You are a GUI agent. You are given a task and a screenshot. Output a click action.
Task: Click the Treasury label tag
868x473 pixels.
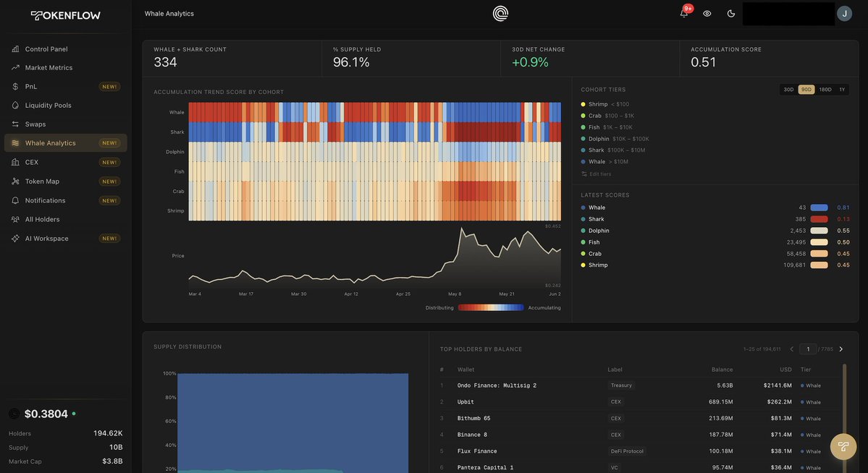point(621,385)
